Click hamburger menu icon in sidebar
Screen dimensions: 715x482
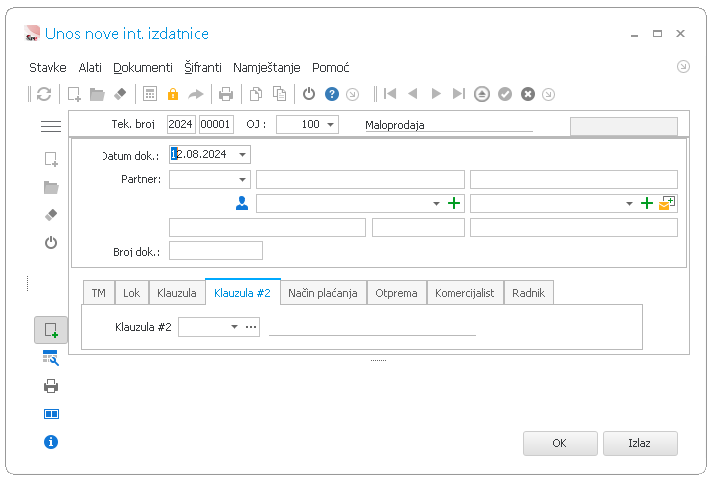[51, 126]
